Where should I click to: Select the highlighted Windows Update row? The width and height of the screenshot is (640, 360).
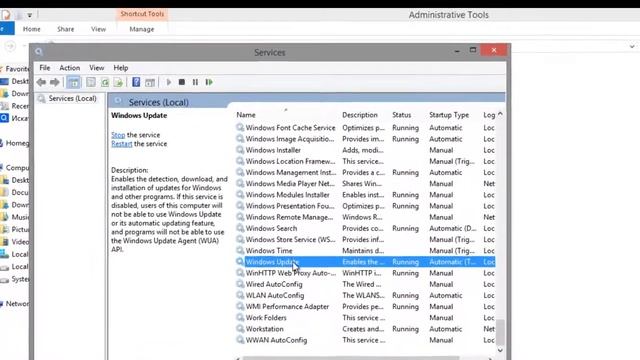[x=366, y=262]
